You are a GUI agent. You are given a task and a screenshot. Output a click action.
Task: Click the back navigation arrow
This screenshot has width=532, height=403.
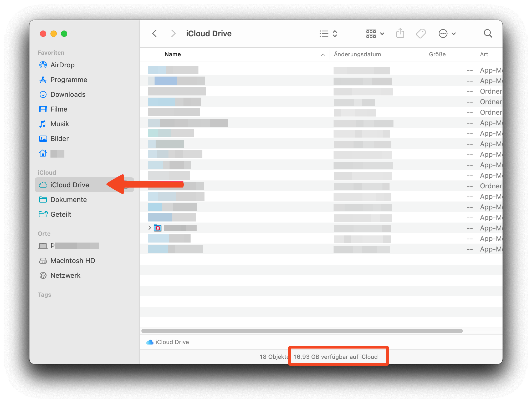click(x=155, y=34)
